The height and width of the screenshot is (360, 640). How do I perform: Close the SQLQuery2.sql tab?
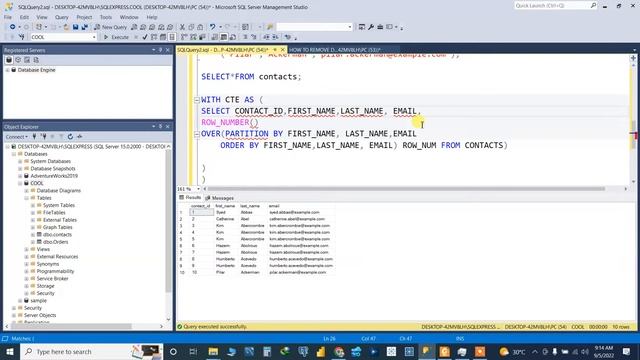click(282, 50)
